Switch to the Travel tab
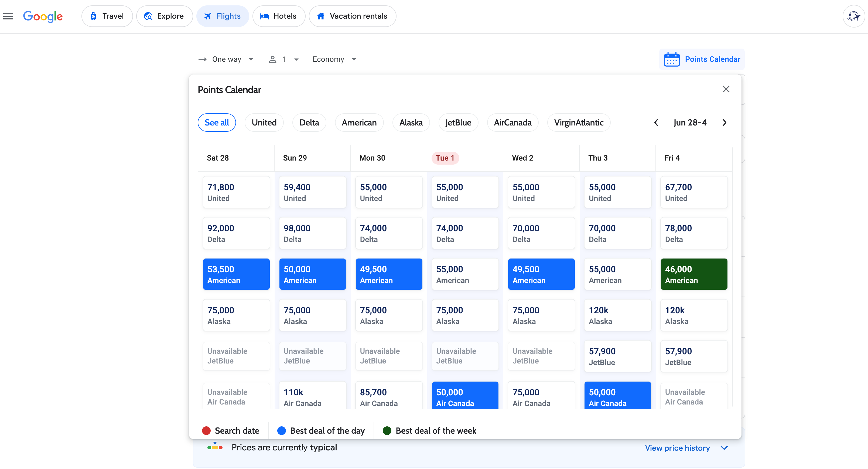This screenshot has height=469, width=868. pyautogui.click(x=107, y=16)
